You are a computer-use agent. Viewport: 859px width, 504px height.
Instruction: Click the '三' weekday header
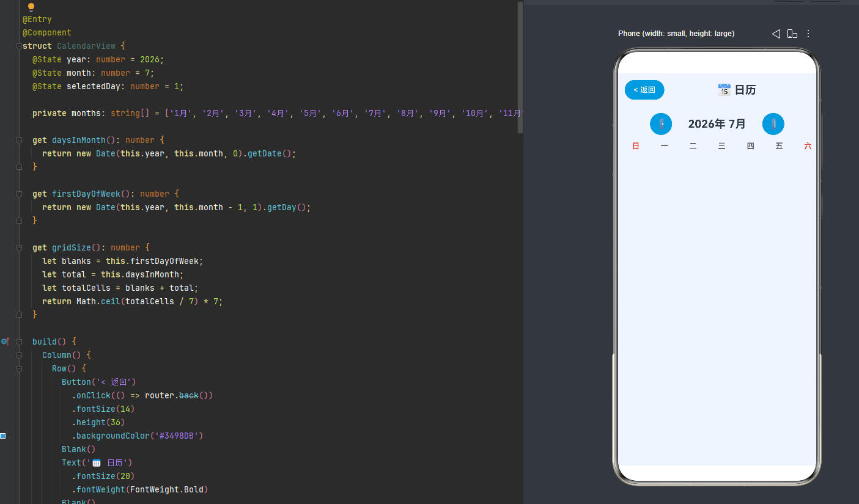pyautogui.click(x=722, y=146)
